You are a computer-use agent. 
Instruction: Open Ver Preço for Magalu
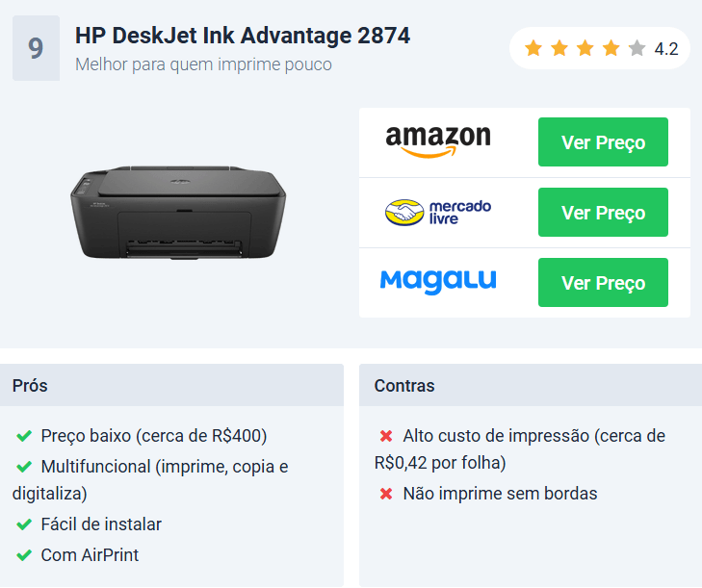click(603, 282)
